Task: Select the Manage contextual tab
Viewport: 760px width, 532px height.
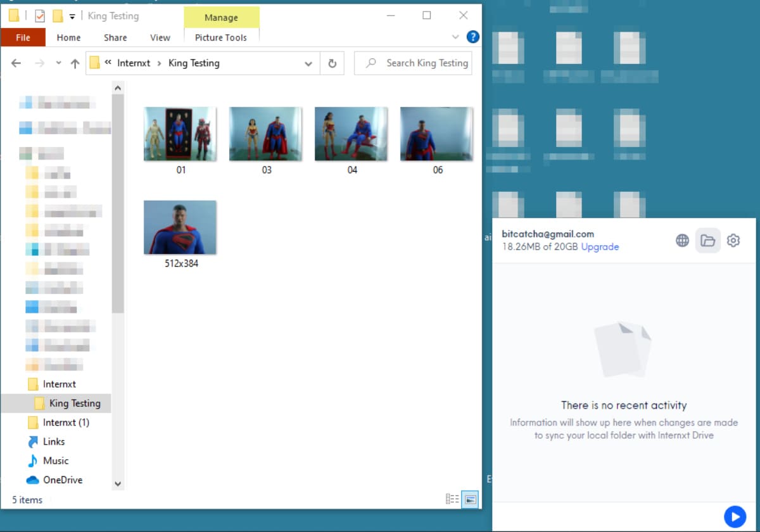Action: pyautogui.click(x=221, y=18)
